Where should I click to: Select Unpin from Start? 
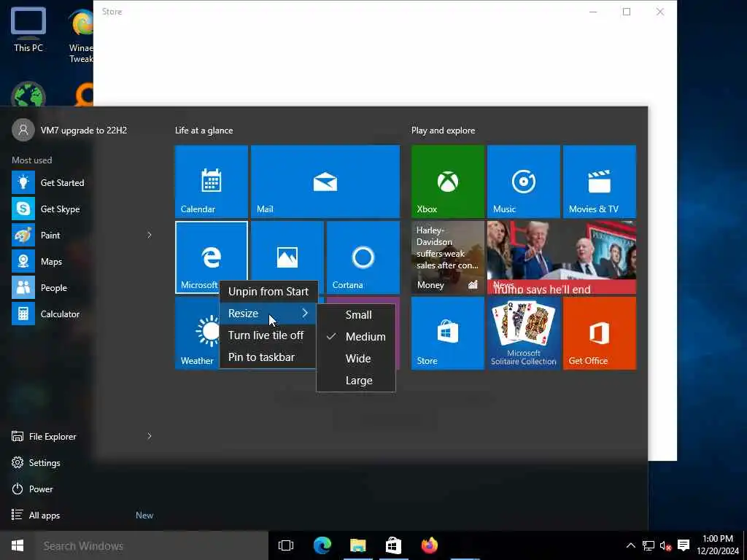268,292
